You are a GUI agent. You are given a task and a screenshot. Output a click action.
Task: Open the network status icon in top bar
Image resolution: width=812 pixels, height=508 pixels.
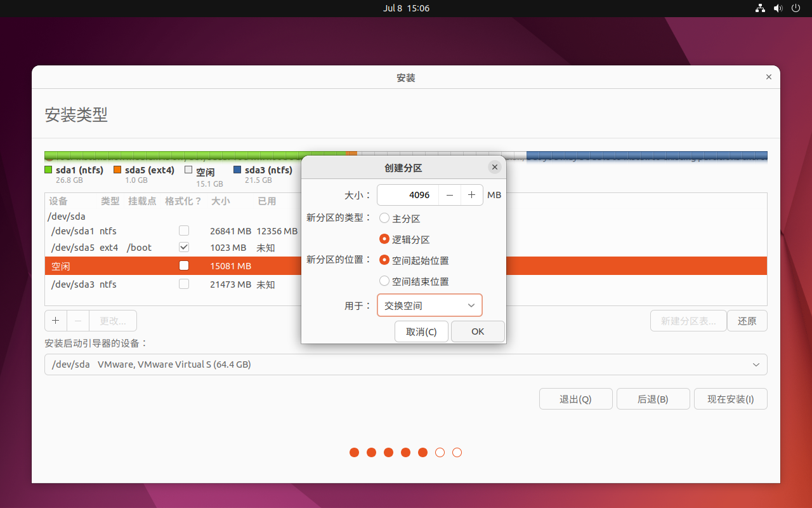pos(760,8)
